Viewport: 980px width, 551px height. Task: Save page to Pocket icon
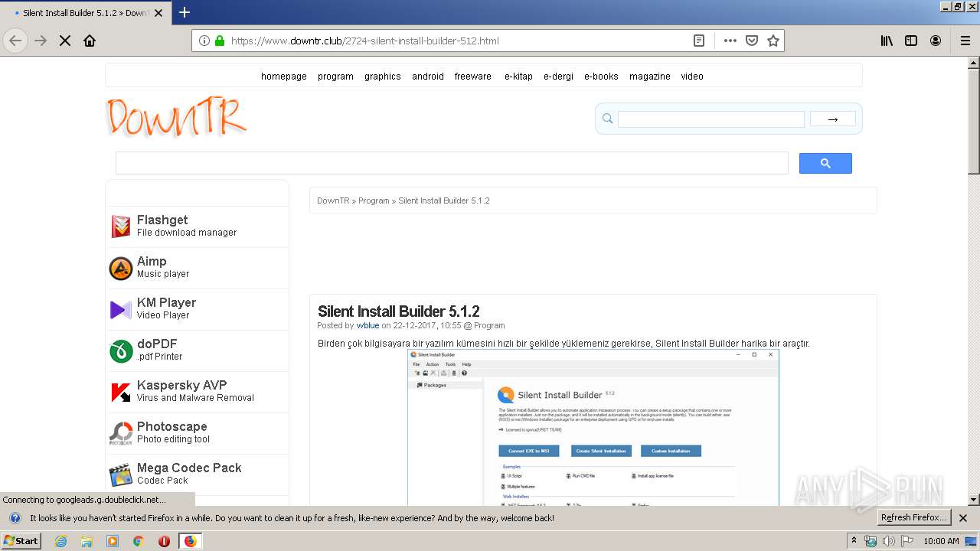tap(752, 41)
